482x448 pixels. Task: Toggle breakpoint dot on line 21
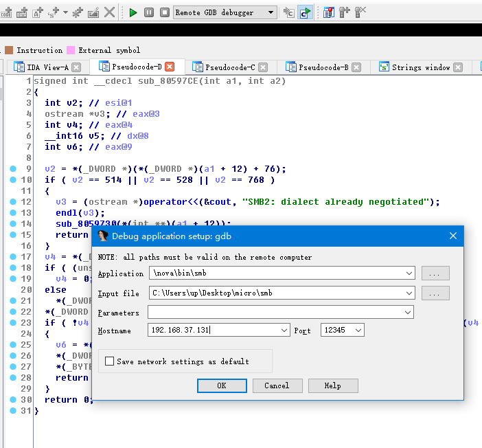coord(13,301)
